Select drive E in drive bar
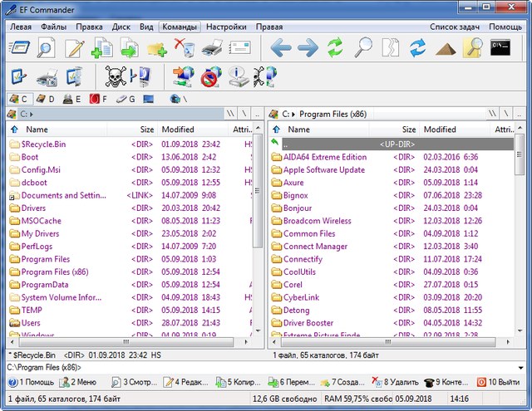Image resolution: width=532 pixels, height=411 pixels. point(71,99)
